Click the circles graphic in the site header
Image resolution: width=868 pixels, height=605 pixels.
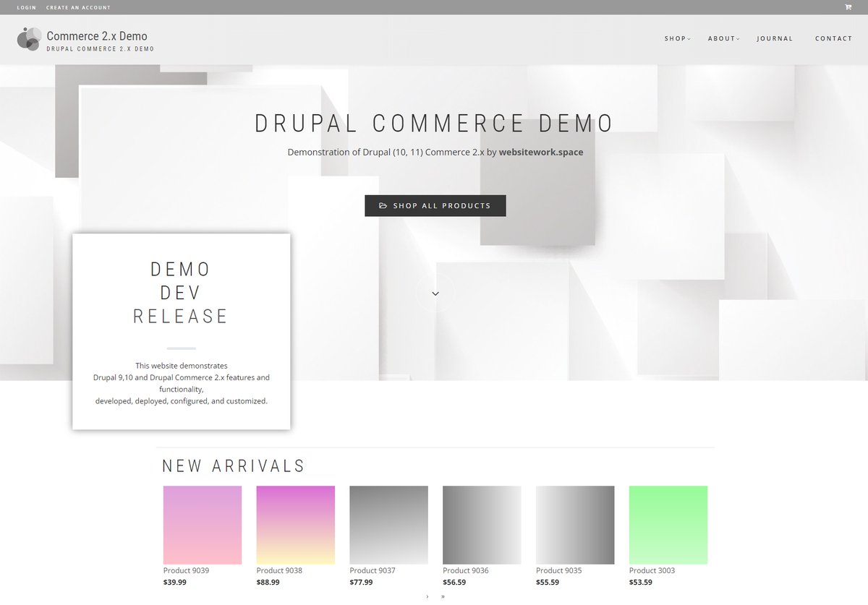tap(29, 39)
